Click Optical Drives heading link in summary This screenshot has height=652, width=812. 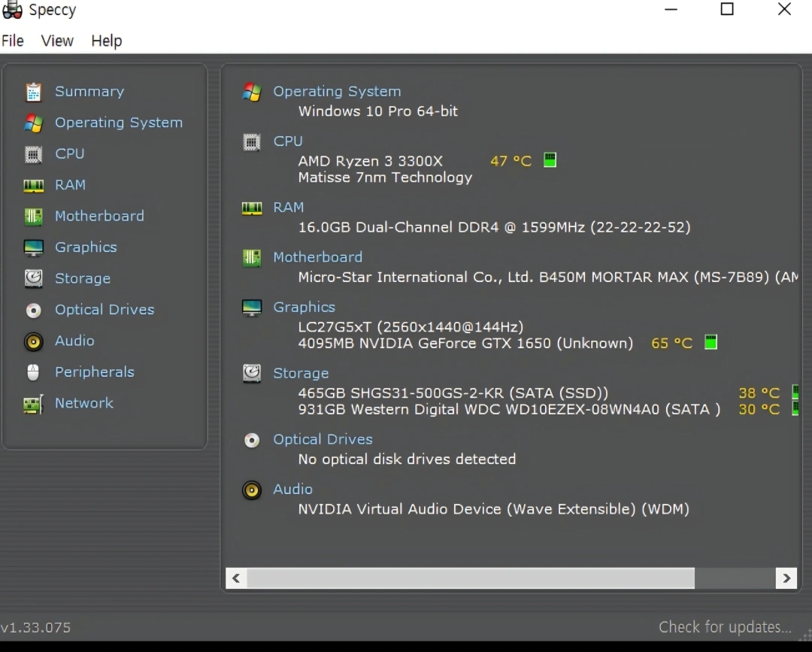click(323, 440)
